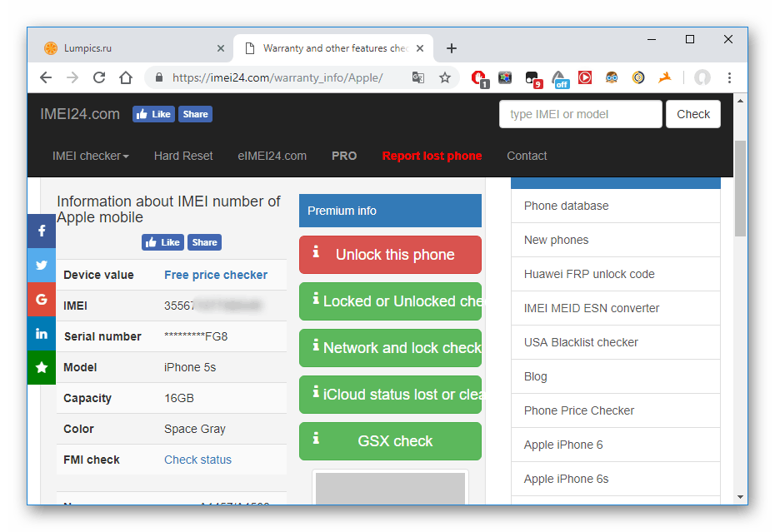Open the translate page icon in address bar
The width and height of the screenshot is (775, 532).
418,77
